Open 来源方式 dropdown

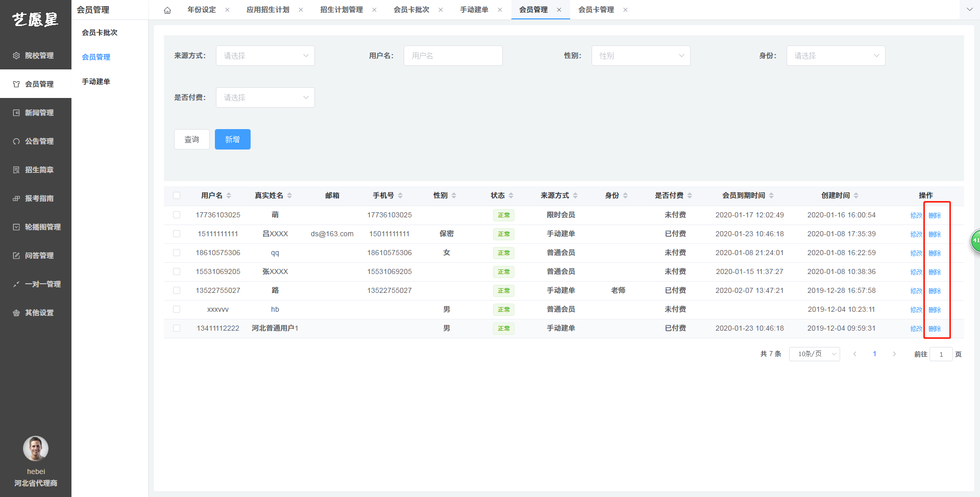point(265,56)
